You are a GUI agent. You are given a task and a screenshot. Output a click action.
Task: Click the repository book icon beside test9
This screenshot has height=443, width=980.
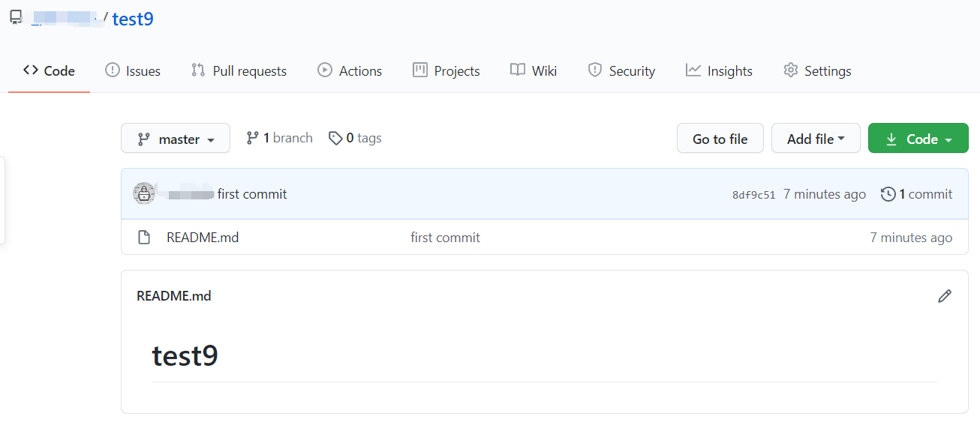(x=16, y=18)
